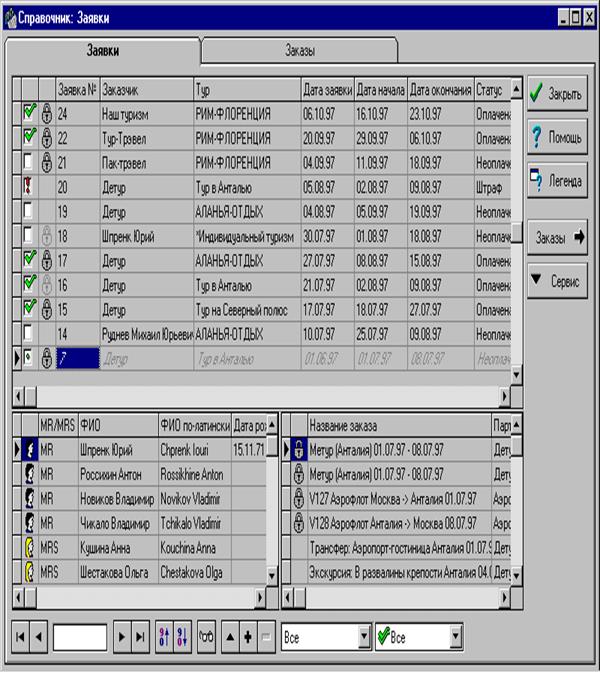This screenshot has height=673, width=600.
Task: Open the checkmark Все status dropdown
Action: [456, 635]
